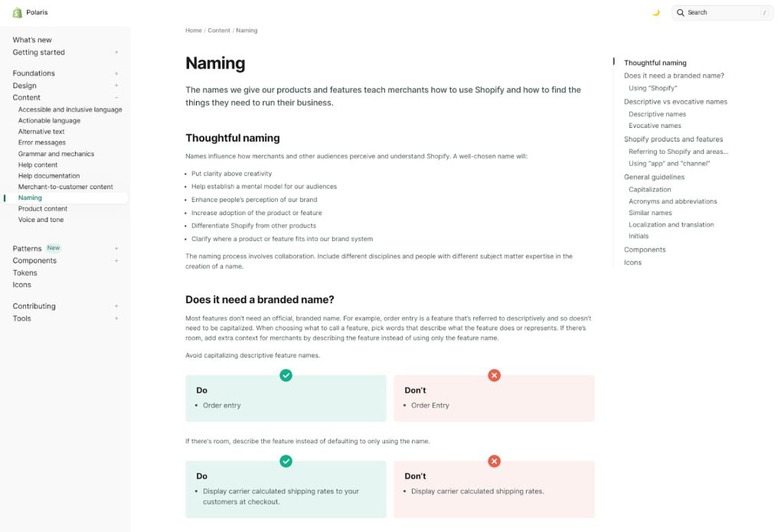Image resolution: width=784 pixels, height=532 pixels.
Task: Expand the Foundations section in the sidebar
Action: 116,73
